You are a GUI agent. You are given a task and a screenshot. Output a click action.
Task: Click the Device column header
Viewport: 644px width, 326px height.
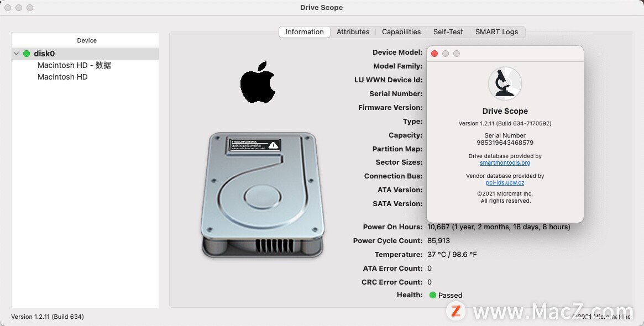(x=87, y=40)
